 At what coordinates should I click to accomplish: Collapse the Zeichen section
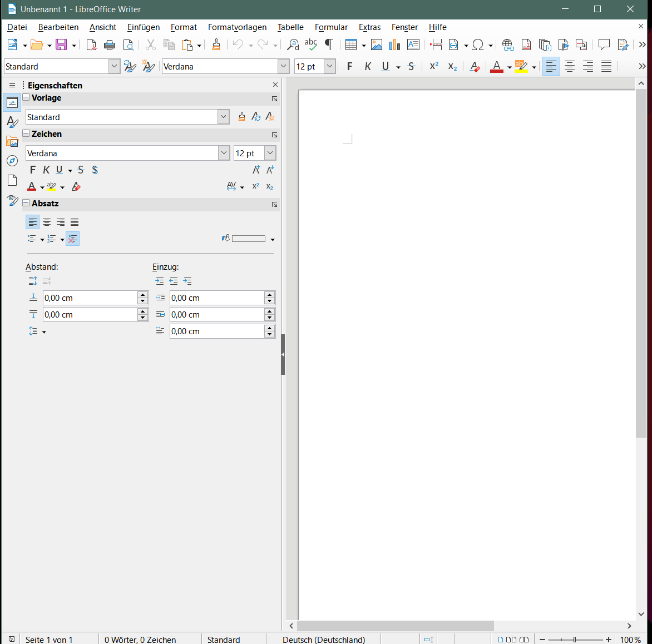point(26,133)
